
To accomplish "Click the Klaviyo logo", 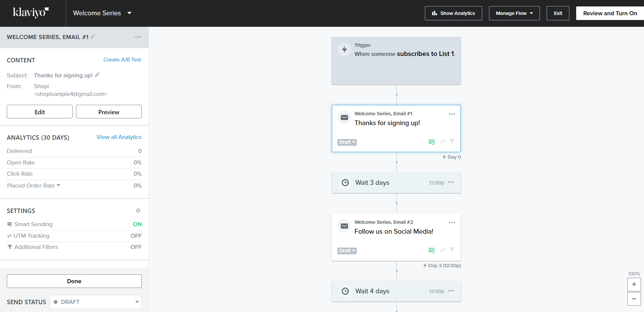I will (31, 13).
